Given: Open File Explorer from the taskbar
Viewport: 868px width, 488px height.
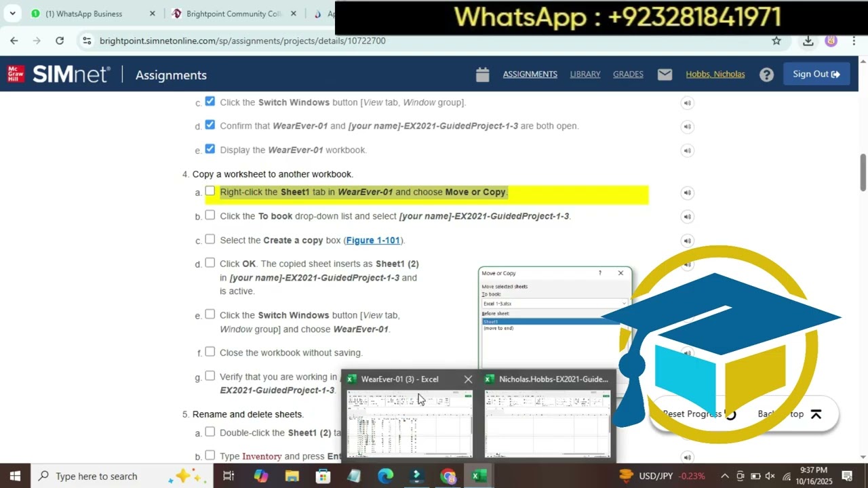Looking at the screenshot, I should pyautogui.click(x=292, y=476).
